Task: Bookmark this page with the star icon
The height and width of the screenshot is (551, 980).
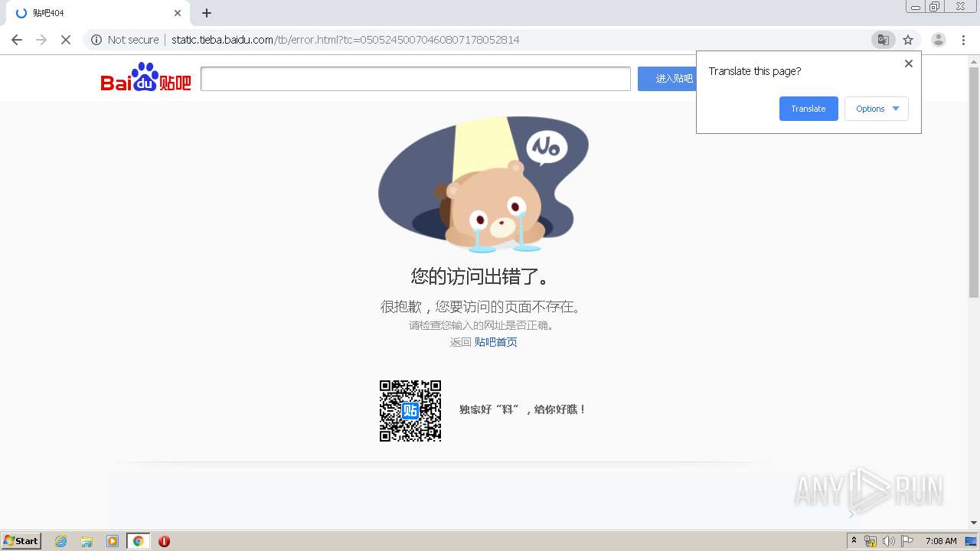Action: 908,40
